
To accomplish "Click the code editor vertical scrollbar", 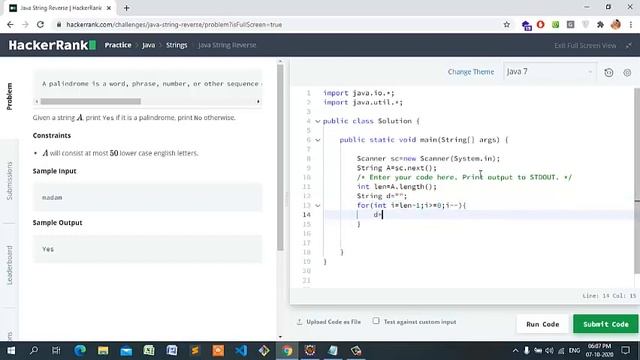I will [637, 181].
